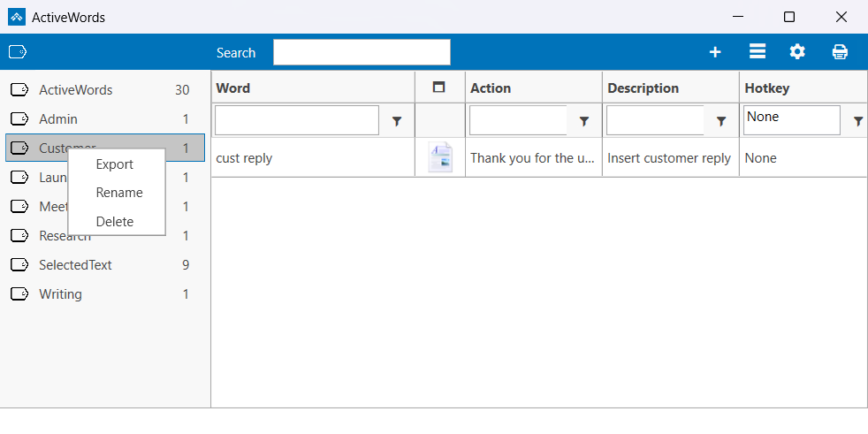This screenshot has height=434, width=868.
Task: Choose Delete from the context menu
Action: (117, 222)
